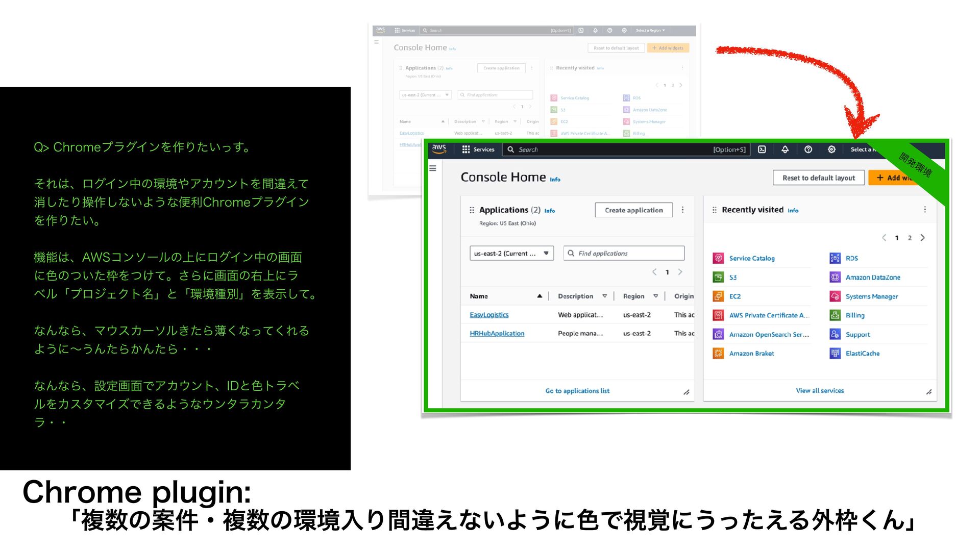This screenshot has width=980, height=551.
Task: Open the settings gear in front console navbar
Action: click(x=831, y=149)
